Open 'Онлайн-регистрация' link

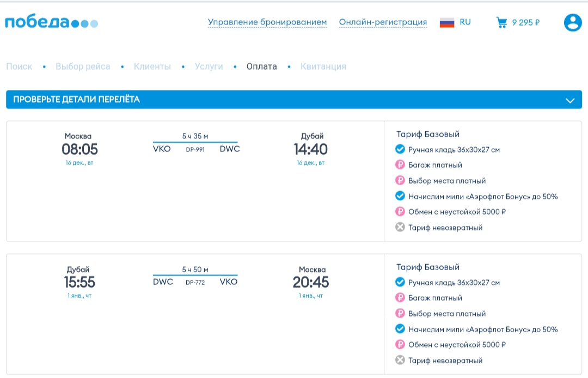click(x=383, y=22)
